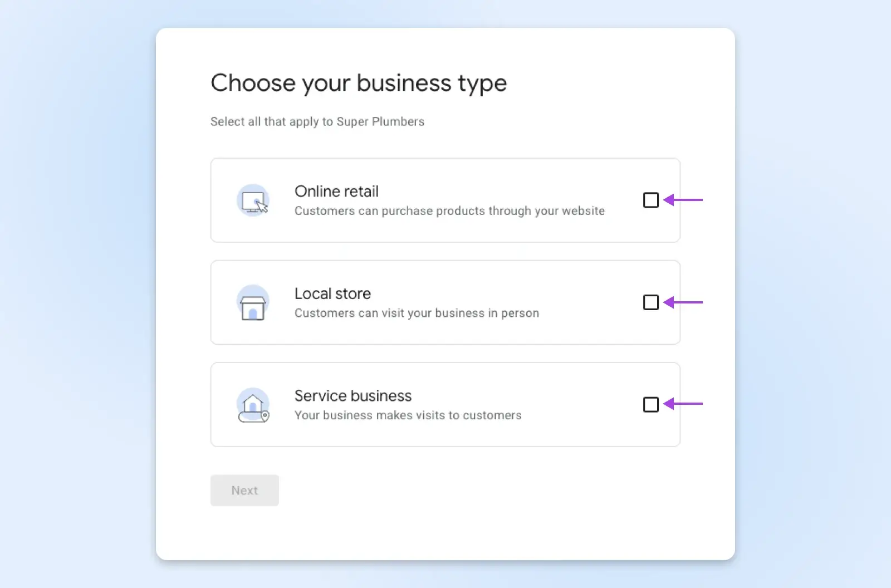Viewport: 891px width, 588px height.
Task: Choose the "Local store" option title
Action: pyautogui.click(x=332, y=293)
